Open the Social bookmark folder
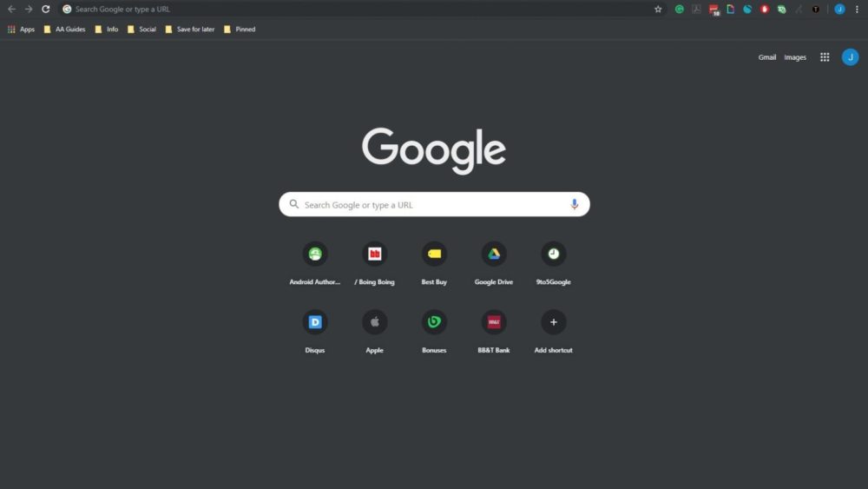Screen dimensions: 868x489 click(x=141, y=30)
